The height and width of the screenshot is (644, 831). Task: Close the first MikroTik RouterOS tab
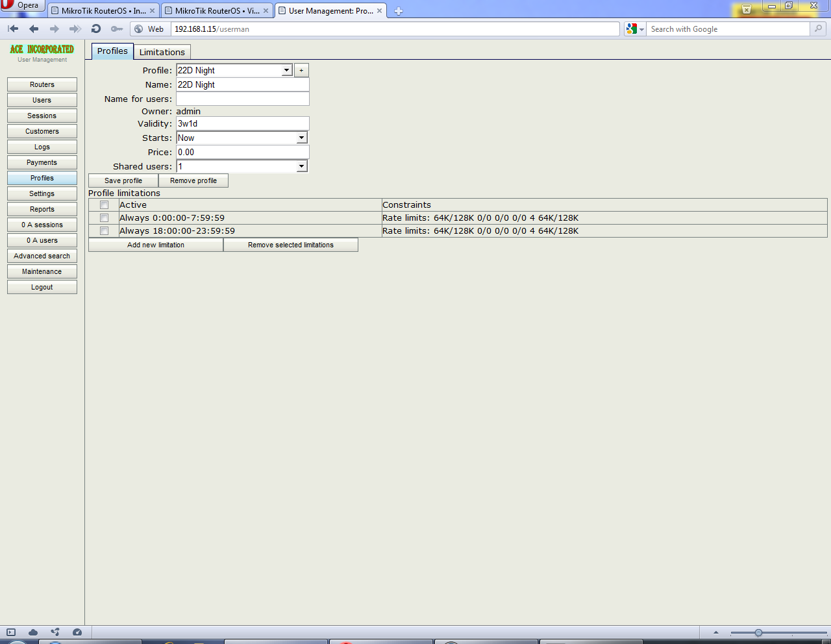click(x=153, y=11)
